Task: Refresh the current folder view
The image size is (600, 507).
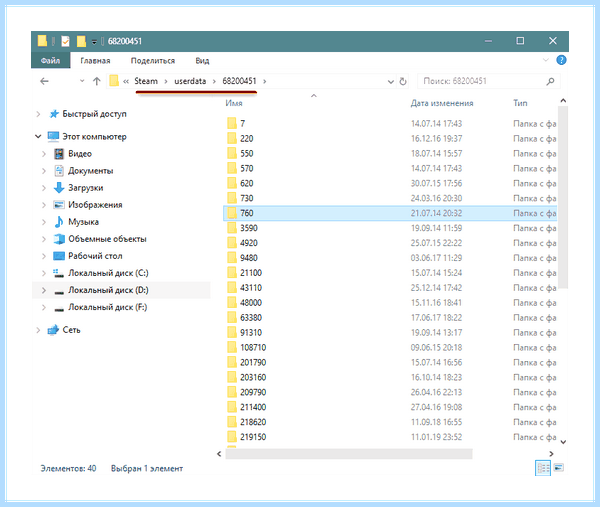Action: pyautogui.click(x=403, y=82)
